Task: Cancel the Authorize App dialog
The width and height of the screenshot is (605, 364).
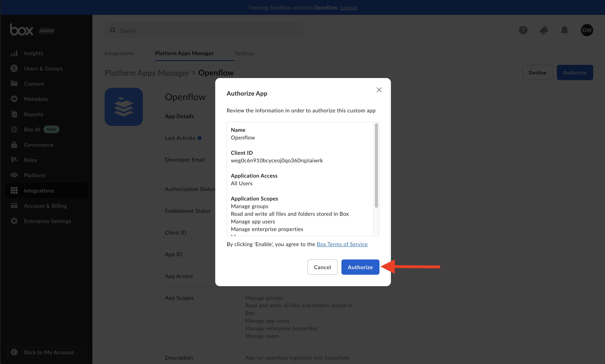Action: pos(322,267)
